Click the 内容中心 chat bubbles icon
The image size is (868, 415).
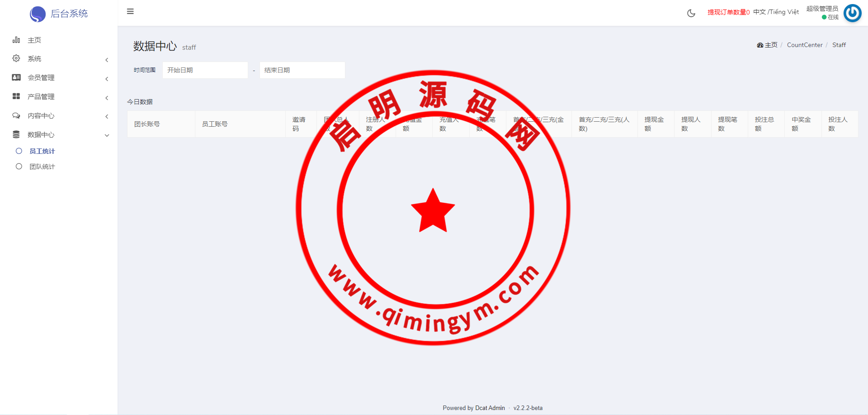pos(16,115)
